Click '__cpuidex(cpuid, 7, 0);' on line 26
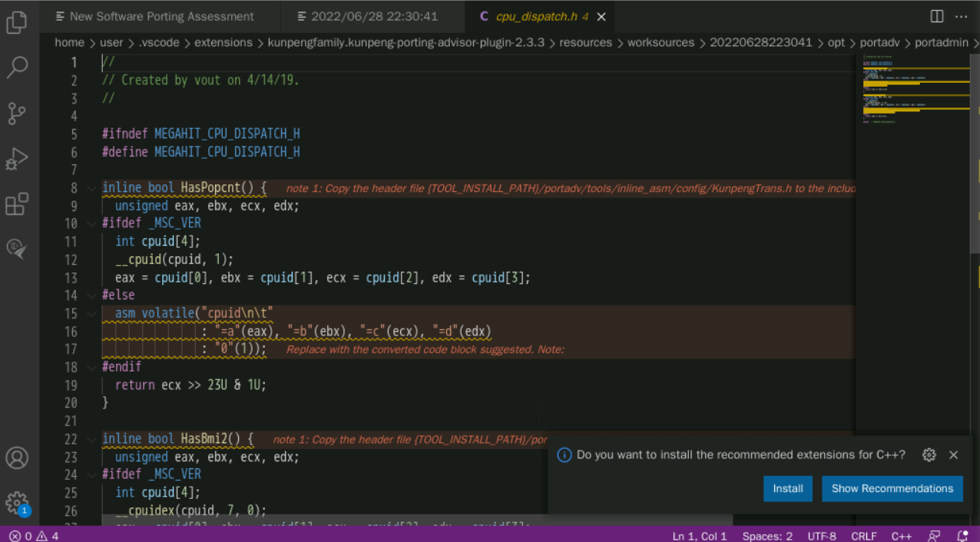 pos(190,511)
